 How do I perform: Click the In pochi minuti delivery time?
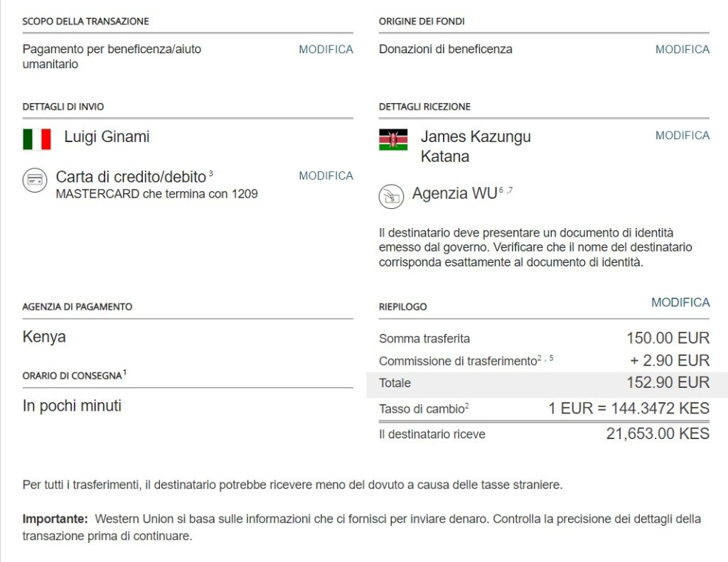72,406
